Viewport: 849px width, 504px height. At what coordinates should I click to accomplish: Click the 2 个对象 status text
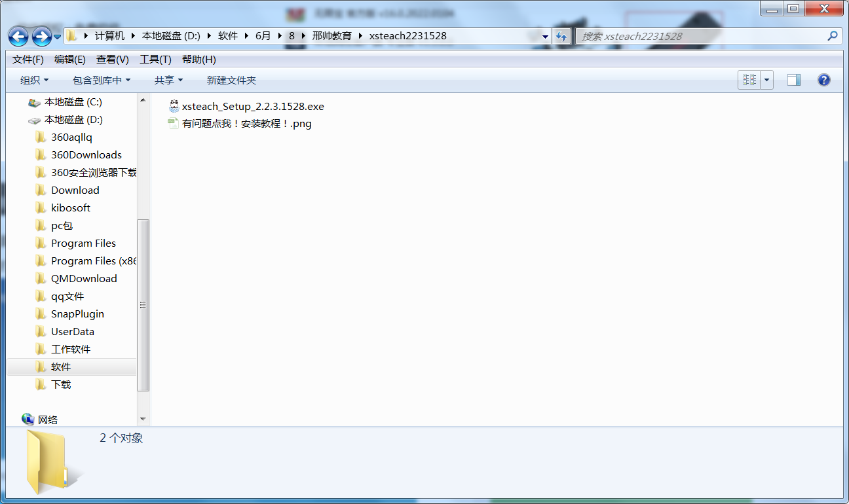pos(121,439)
